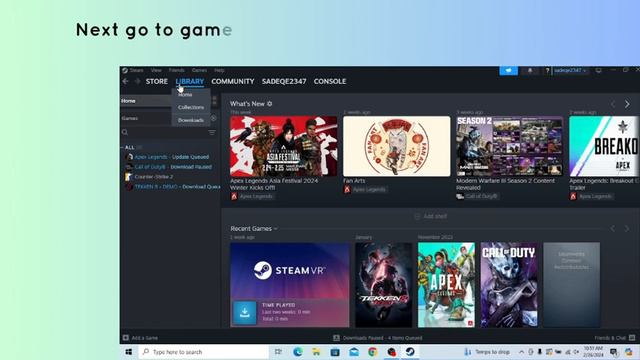Screen dimensions: 640x360
Task: Open the Apex Legends game cover
Action: point(446,285)
